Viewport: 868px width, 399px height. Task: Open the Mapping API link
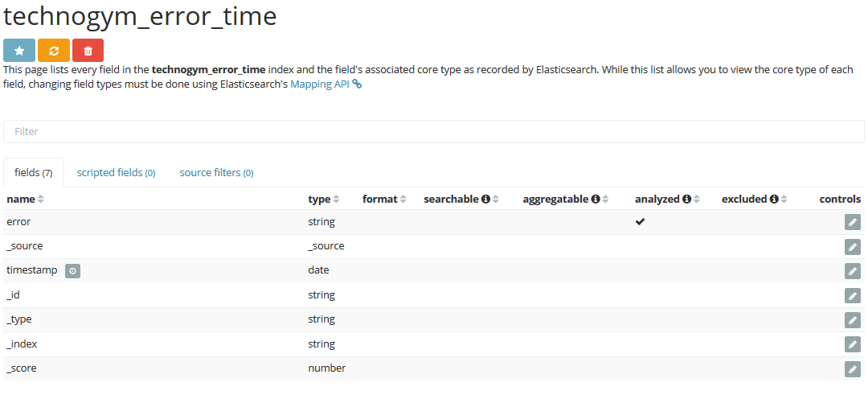tap(320, 84)
